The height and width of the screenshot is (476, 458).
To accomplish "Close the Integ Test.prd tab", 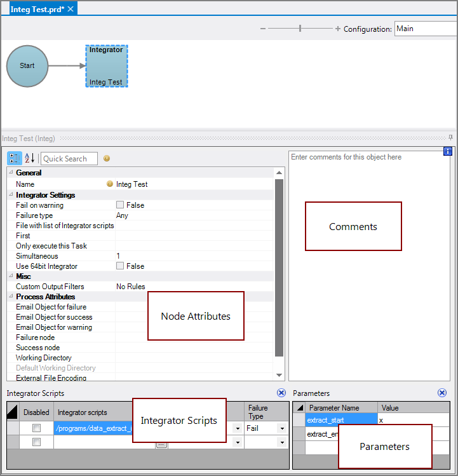I will [x=71, y=9].
